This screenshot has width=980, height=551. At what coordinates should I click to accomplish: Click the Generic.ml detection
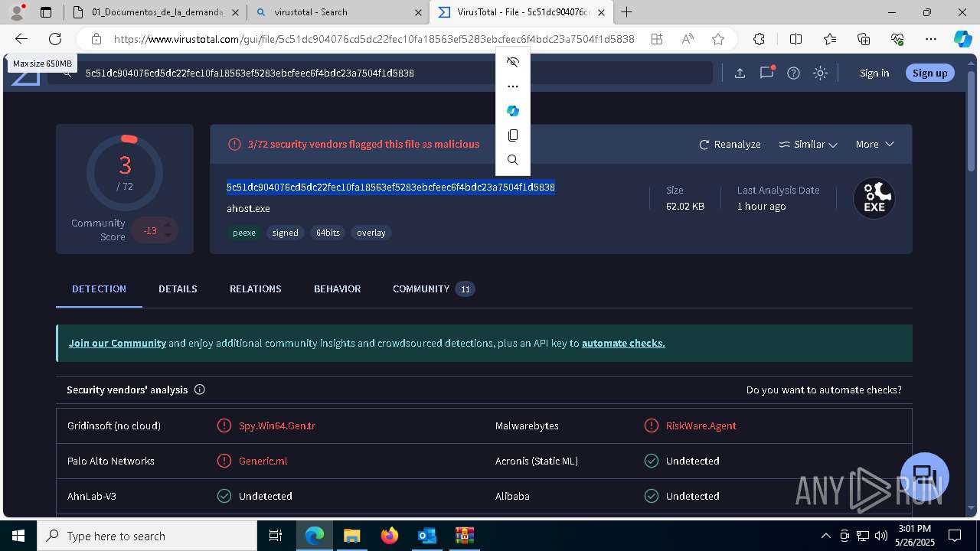[263, 461]
